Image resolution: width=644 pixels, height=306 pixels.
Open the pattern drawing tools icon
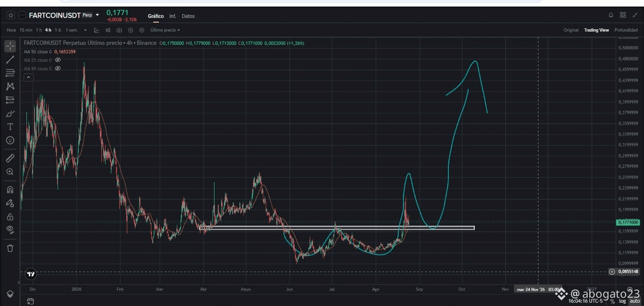10,86
